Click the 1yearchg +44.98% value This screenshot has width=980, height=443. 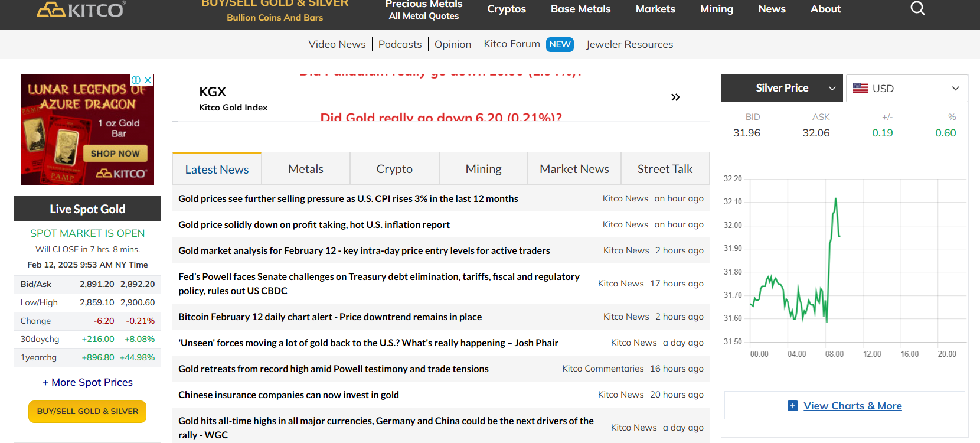(137, 357)
